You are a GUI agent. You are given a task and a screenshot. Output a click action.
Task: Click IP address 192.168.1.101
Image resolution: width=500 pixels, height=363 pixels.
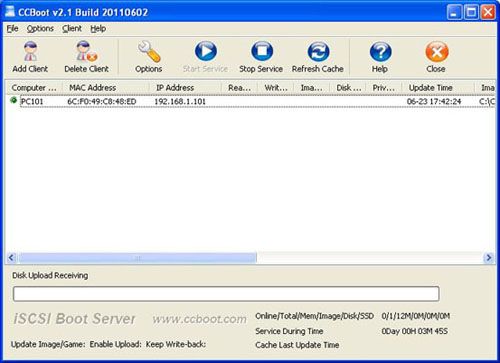pyautogui.click(x=180, y=101)
